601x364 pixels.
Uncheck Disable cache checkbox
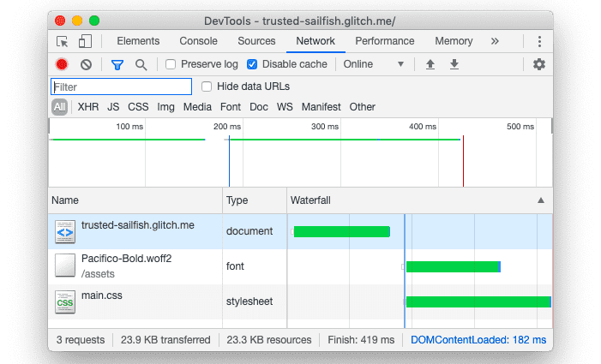pyautogui.click(x=252, y=64)
